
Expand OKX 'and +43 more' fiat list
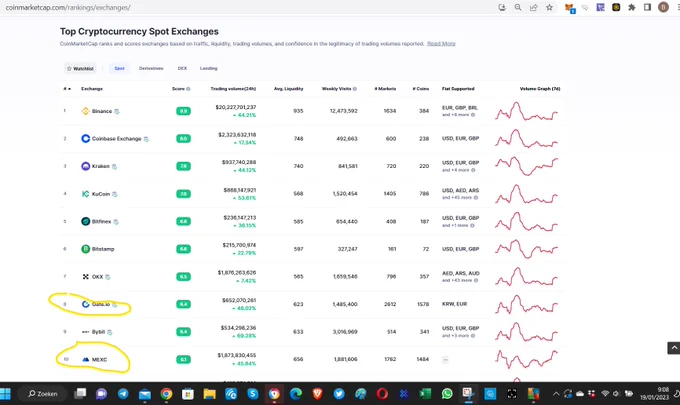pyautogui.click(x=460, y=281)
